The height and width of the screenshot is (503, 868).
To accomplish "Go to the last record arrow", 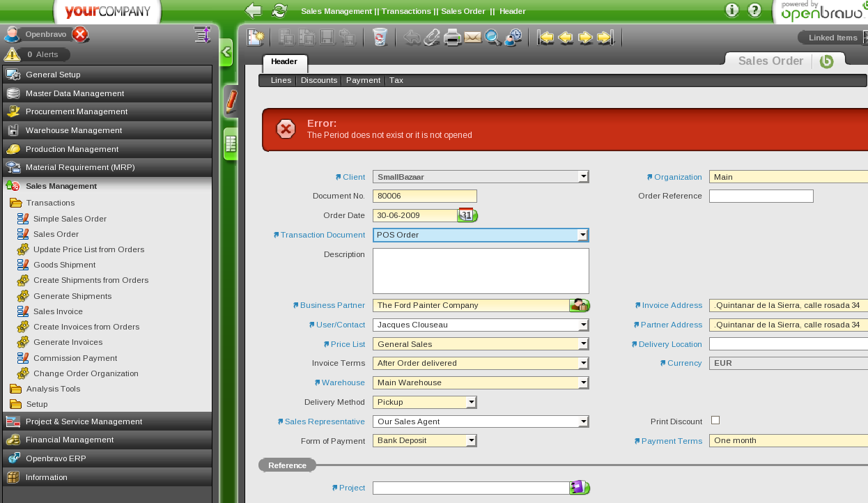I will coord(606,38).
